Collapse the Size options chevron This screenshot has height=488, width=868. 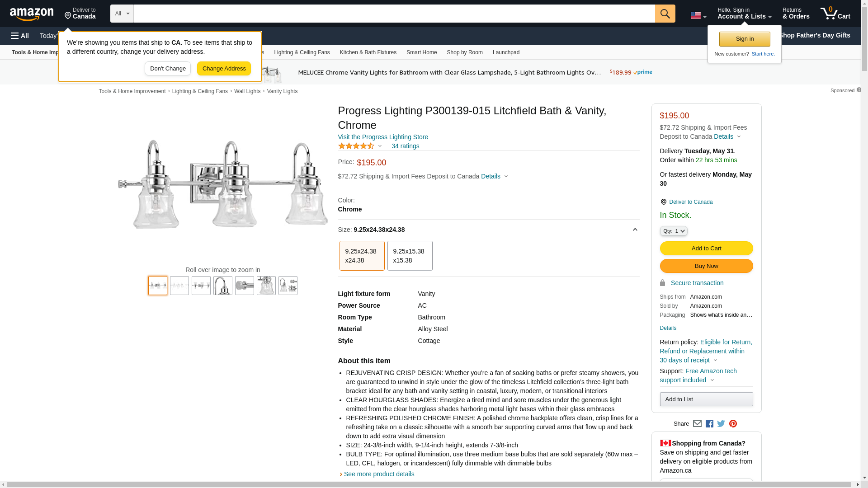coord(635,230)
